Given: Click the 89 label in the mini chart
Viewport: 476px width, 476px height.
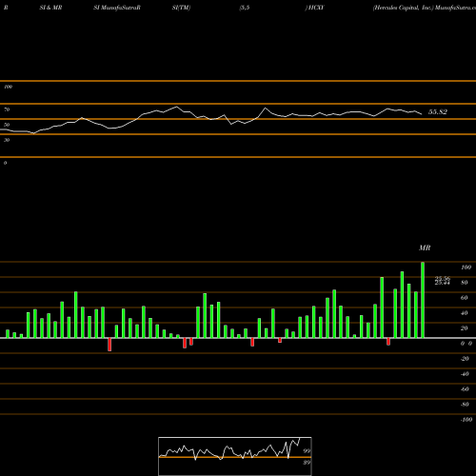Looking at the screenshot, I should (307, 463).
